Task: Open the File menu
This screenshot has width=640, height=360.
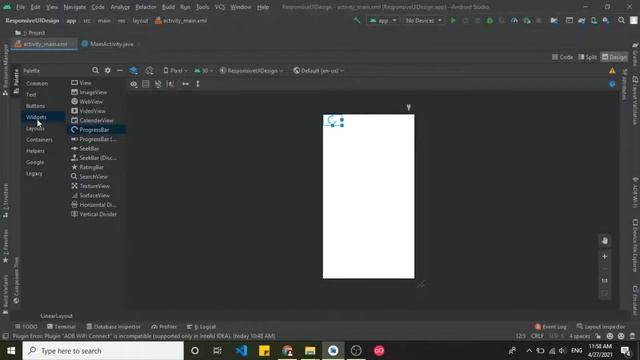Action: tap(20, 7)
